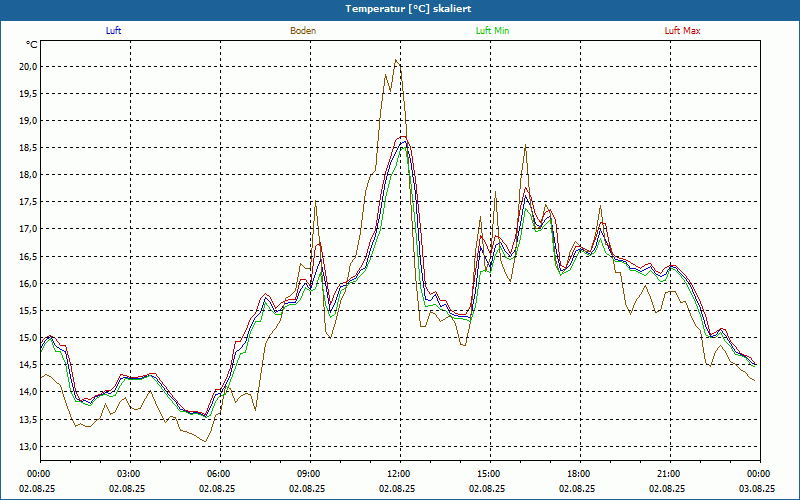Screen dimensions: 800x500
Task: Click the 16,5 y-axis value
Action: (x=29, y=256)
